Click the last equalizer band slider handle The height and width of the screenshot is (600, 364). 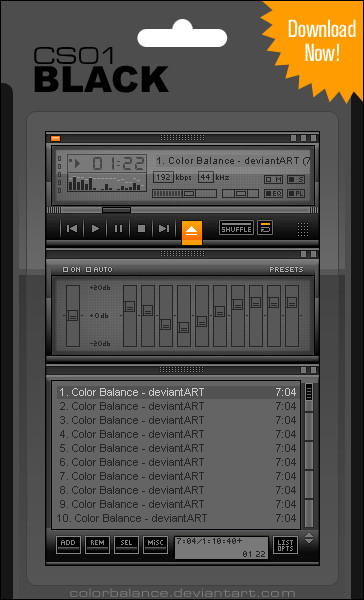[292, 303]
